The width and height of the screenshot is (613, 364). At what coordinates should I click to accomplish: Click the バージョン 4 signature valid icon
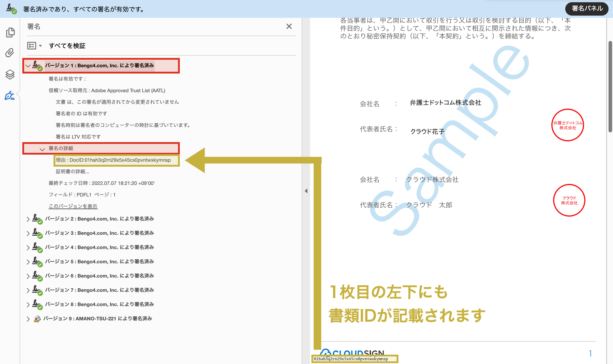[37, 247]
